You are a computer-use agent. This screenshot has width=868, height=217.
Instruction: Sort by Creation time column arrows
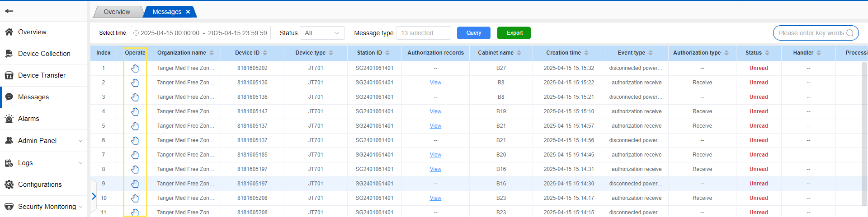[x=586, y=53]
